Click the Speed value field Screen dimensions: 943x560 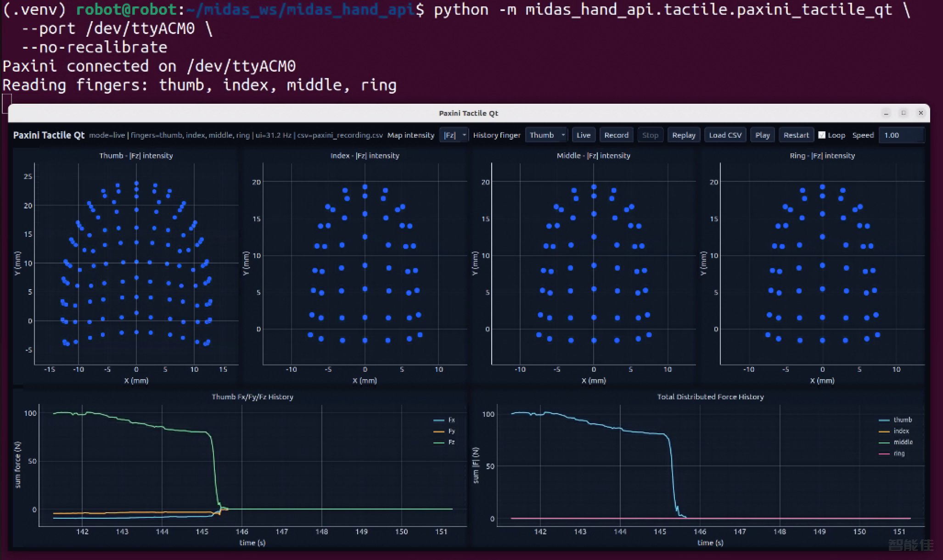[901, 135]
